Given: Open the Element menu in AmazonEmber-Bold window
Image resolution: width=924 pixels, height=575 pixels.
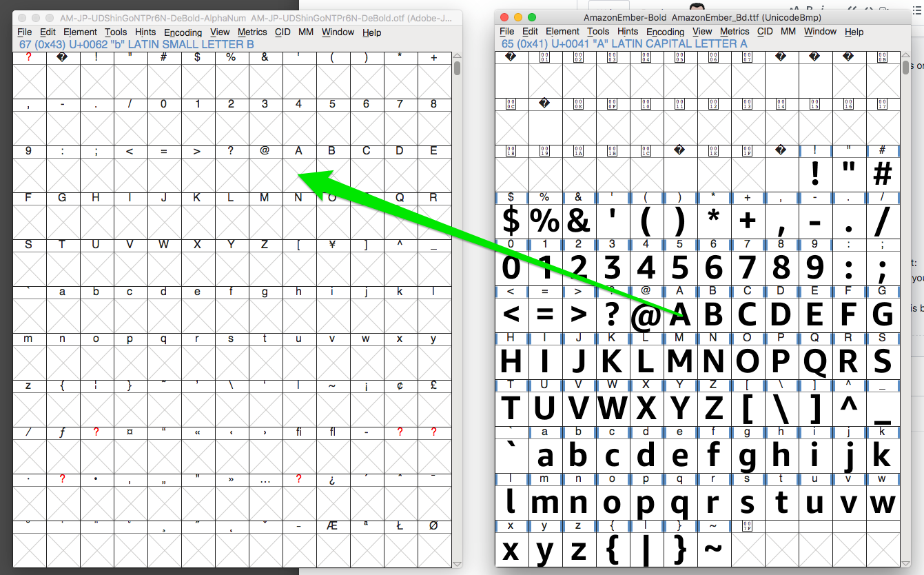Looking at the screenshot, I should [x=563, y=32].
